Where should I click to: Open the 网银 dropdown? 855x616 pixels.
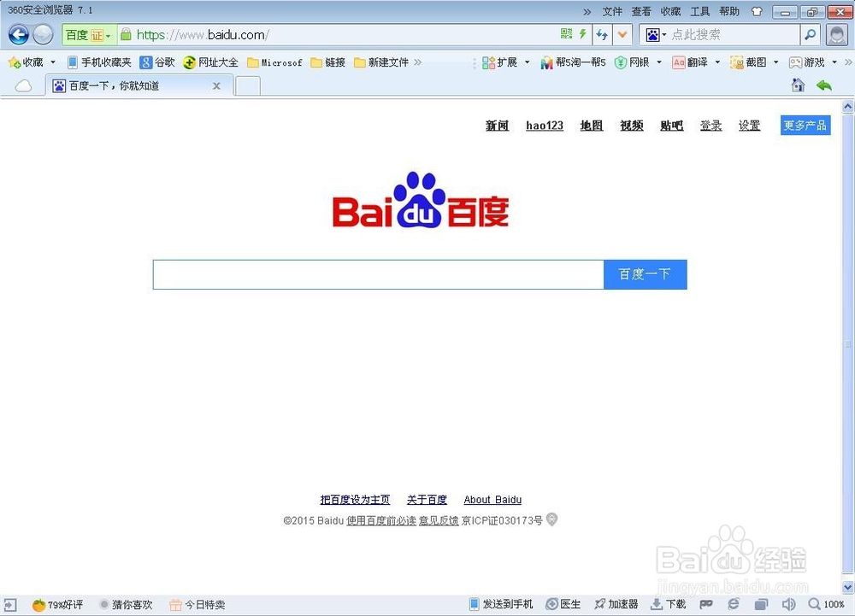tap(638, 62)
